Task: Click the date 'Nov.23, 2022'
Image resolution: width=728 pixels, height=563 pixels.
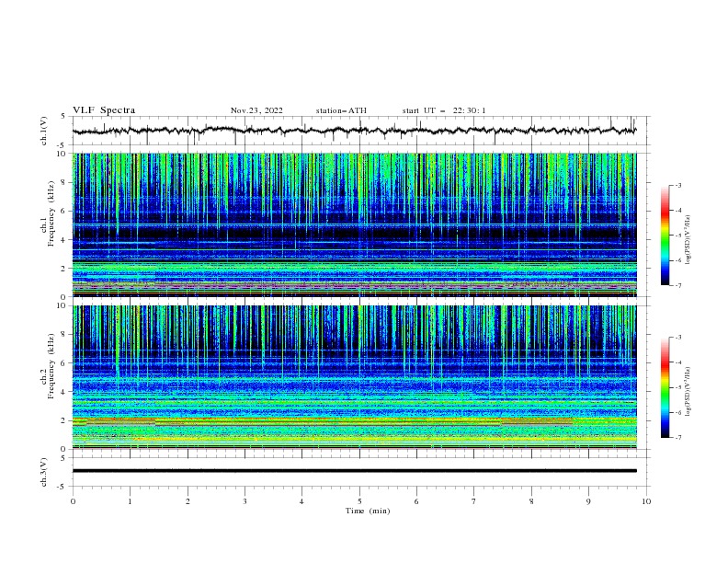Action: 256,110
